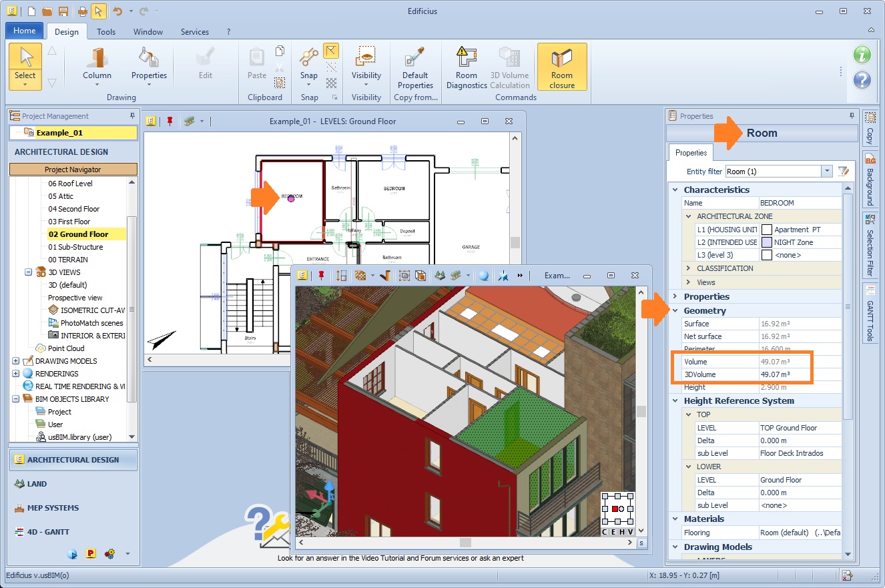Toggle the Room closure button

tap(562, 67)
